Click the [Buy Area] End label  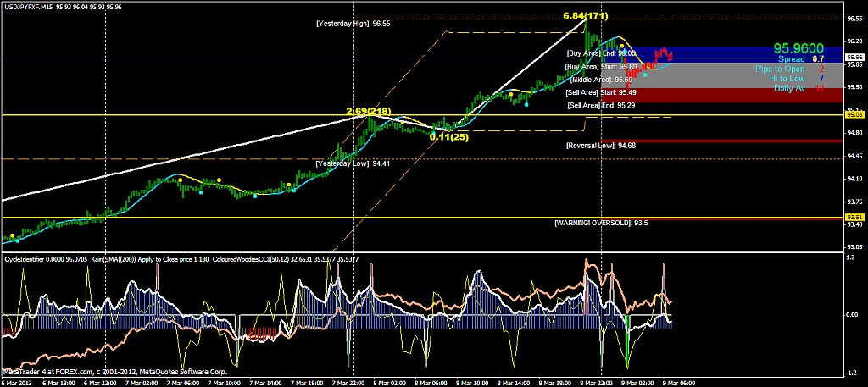601,53
